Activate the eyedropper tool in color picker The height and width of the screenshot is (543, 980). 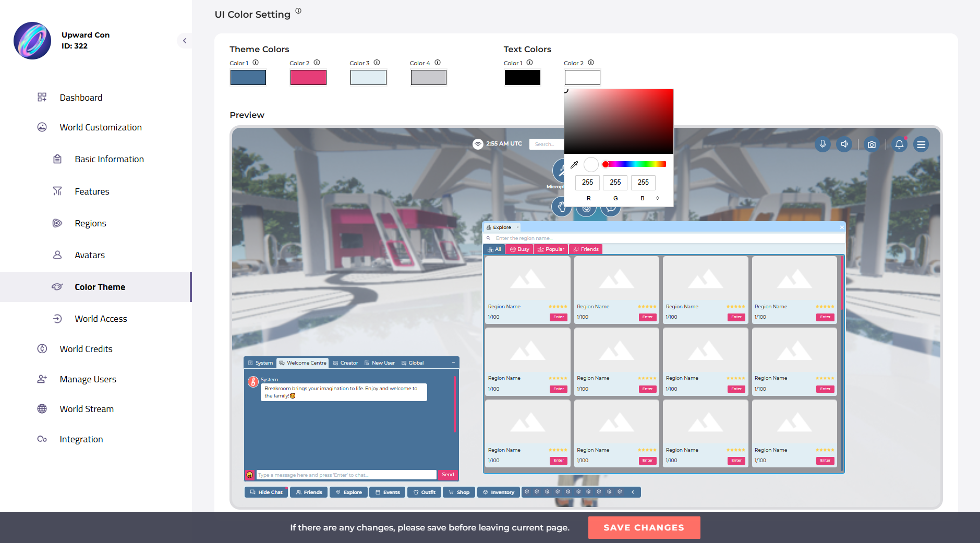click(x=574, y=164)
